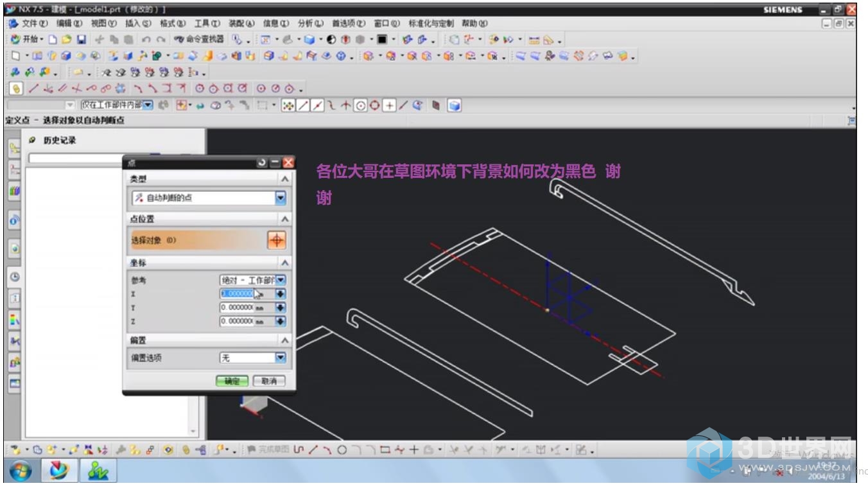Open the Command Finder (命令查找器)

199,40
